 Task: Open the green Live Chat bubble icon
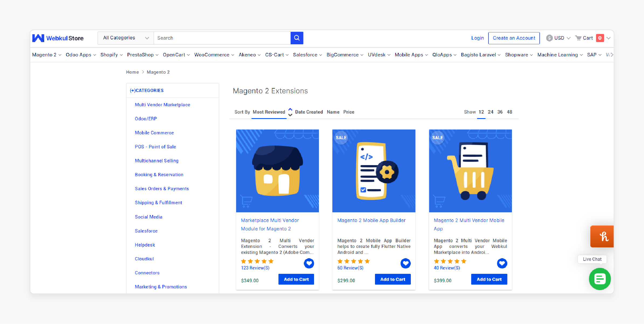point(600,279)
